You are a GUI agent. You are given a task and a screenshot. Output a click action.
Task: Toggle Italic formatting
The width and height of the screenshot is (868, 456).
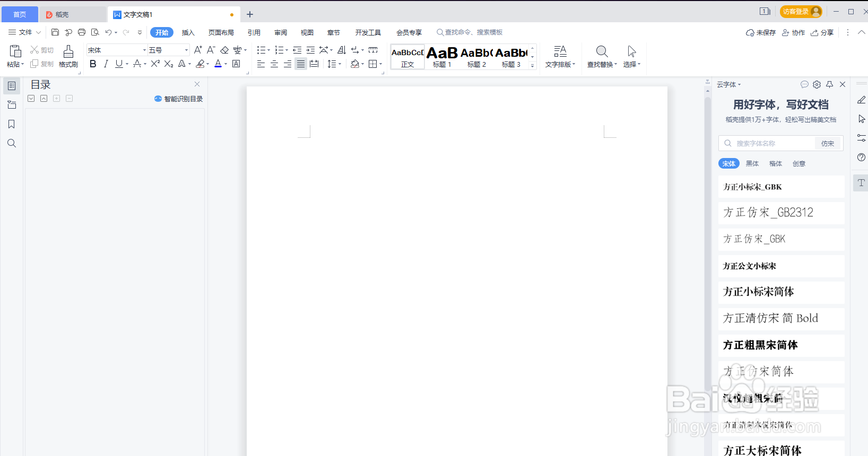pos(106,64)
